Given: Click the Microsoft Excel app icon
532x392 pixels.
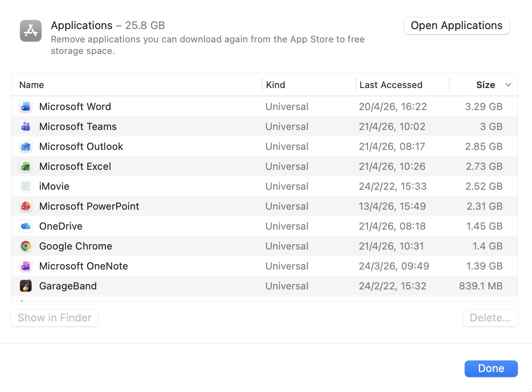Looking at the screenshot, I should pyautogui.click(x=26, y=167).
